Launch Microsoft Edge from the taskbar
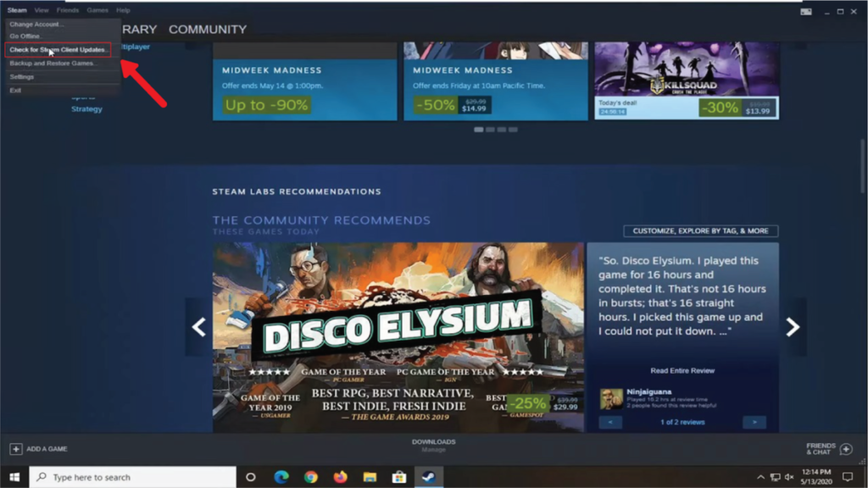This screenshot has height=488, width=868. [281, 477]
